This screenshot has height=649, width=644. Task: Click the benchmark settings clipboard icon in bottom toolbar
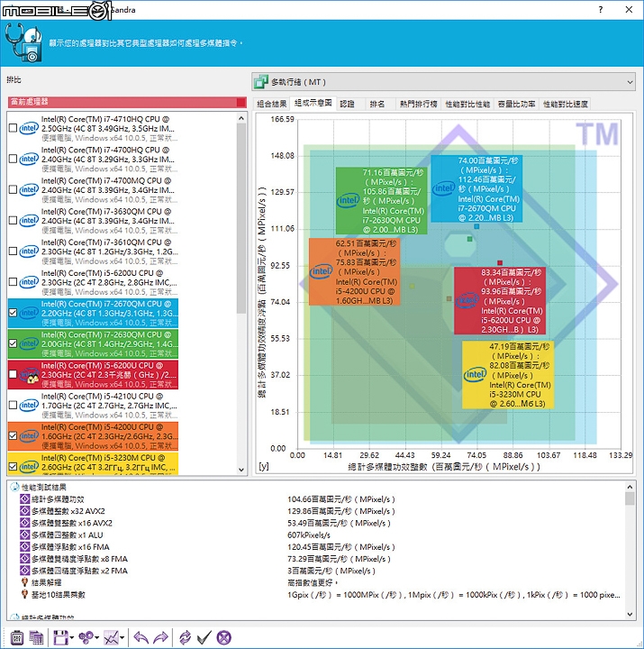point(17,637)
